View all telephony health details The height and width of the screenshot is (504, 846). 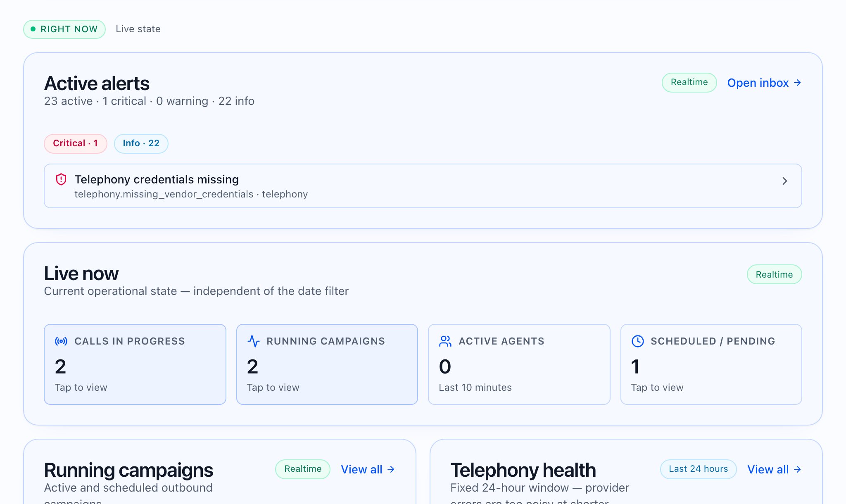tap(775, 469)
